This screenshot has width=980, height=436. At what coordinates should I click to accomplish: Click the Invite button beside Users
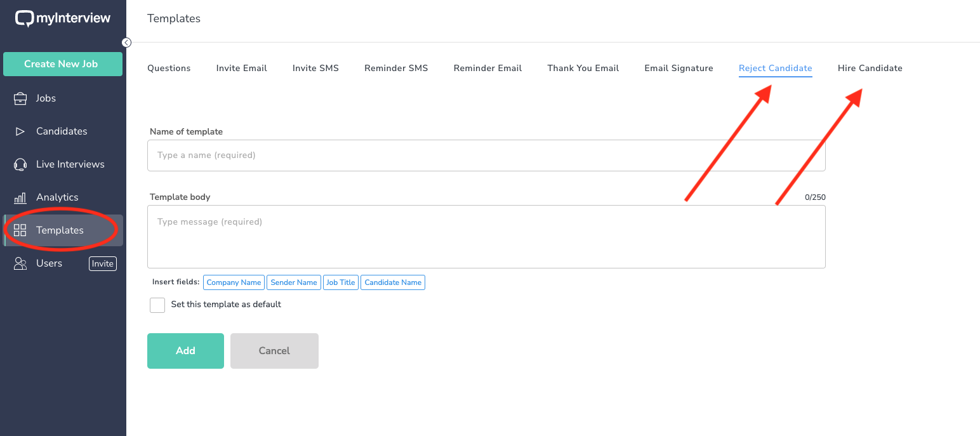tap(103, 263)
